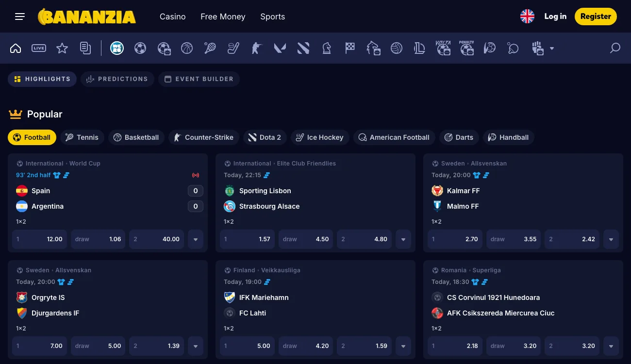Select the Ice Hockey stick icon in toolbar
Viewport: 631px width, 364px height.
(x=233, y=48)
